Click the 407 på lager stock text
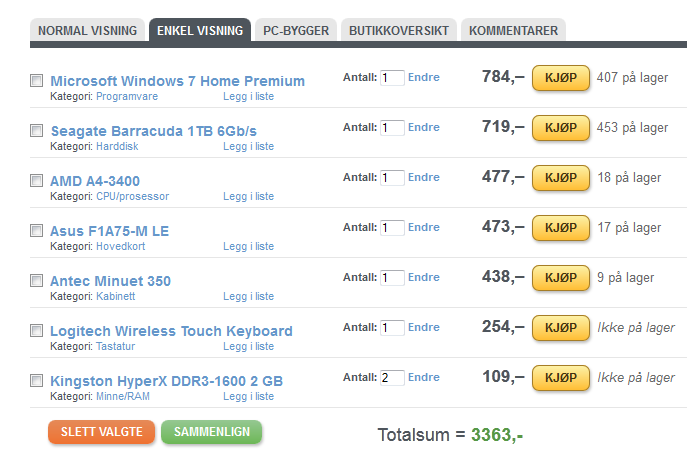Screen dimensions: 687x465 [632, 78]
